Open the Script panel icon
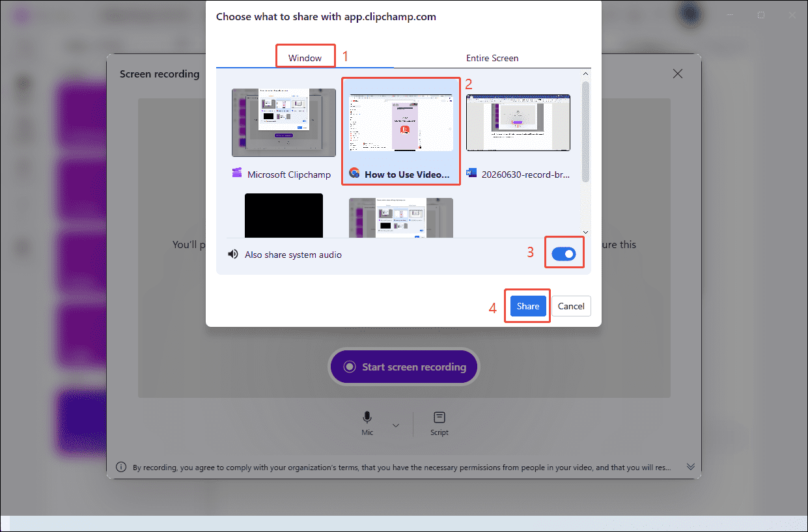 click(x=439, y=417)
